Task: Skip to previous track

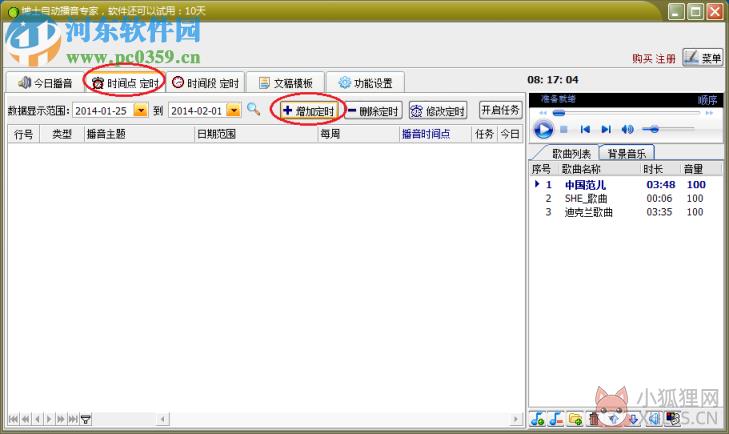Action: click(x=585, y=129)
